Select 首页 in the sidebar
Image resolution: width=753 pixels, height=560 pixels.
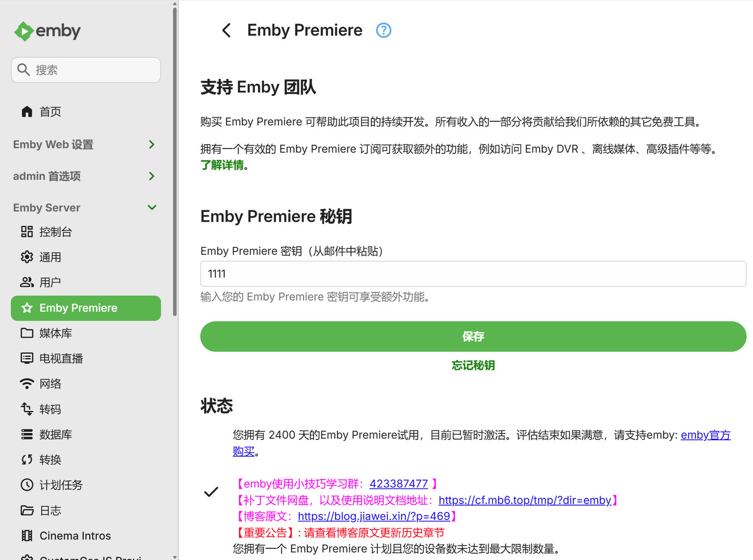50,111
